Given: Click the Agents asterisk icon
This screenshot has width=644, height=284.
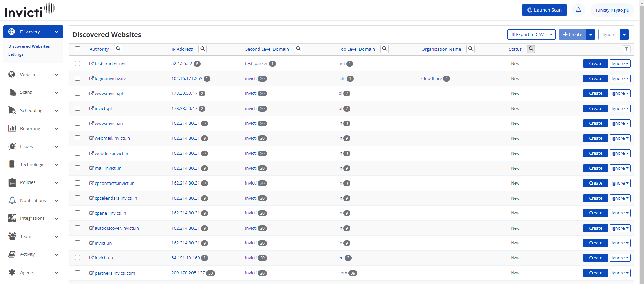Looking at the screenshot, I should [12, 272].
